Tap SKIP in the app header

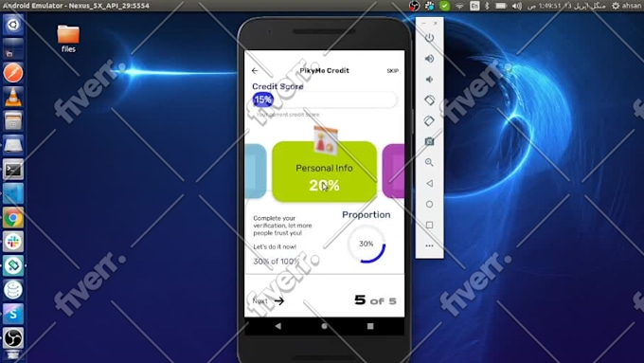pos(393,71)
